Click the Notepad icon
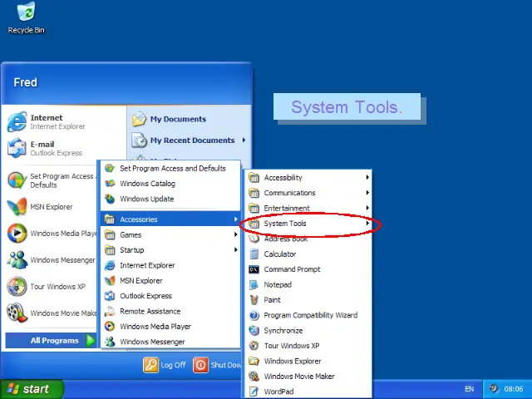Screen dimensions: 532x399 (254, 284)
